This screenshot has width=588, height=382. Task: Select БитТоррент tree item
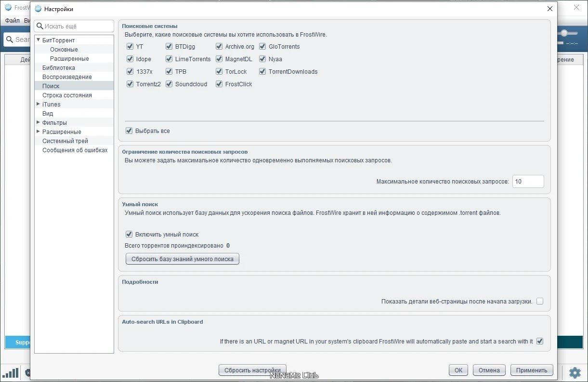coord(59,40)
